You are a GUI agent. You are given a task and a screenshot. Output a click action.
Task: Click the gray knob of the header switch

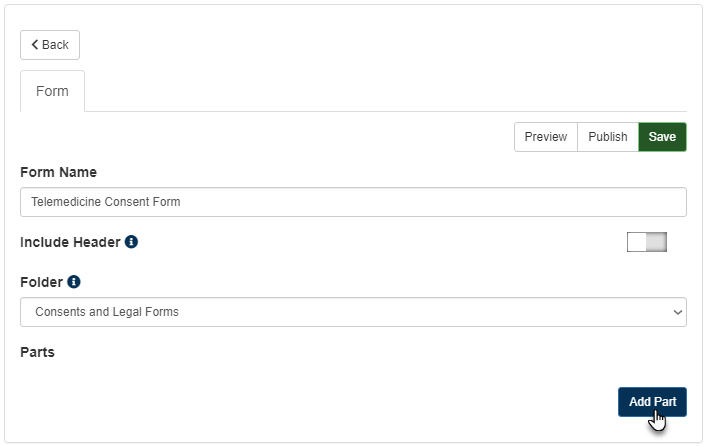pos(656,242)
